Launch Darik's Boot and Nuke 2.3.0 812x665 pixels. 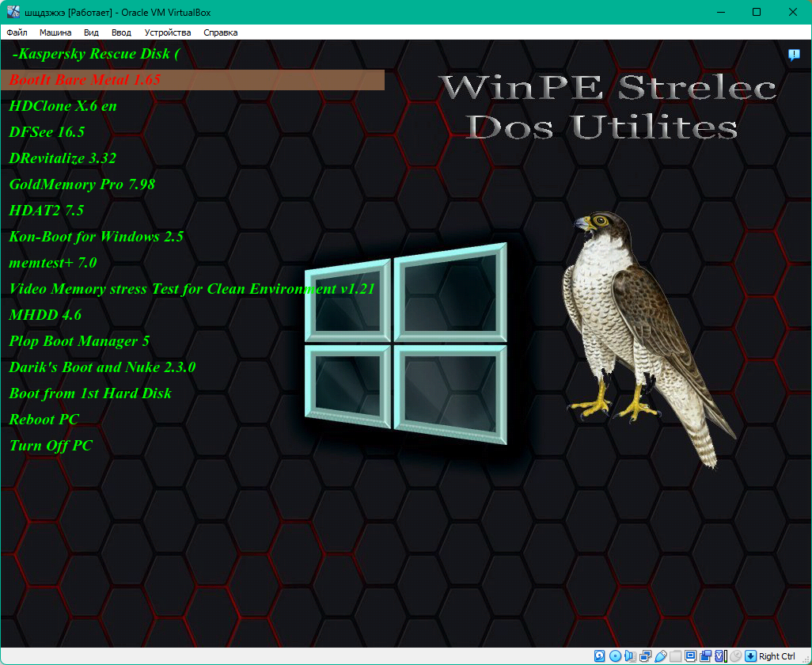tap(102, 367)
